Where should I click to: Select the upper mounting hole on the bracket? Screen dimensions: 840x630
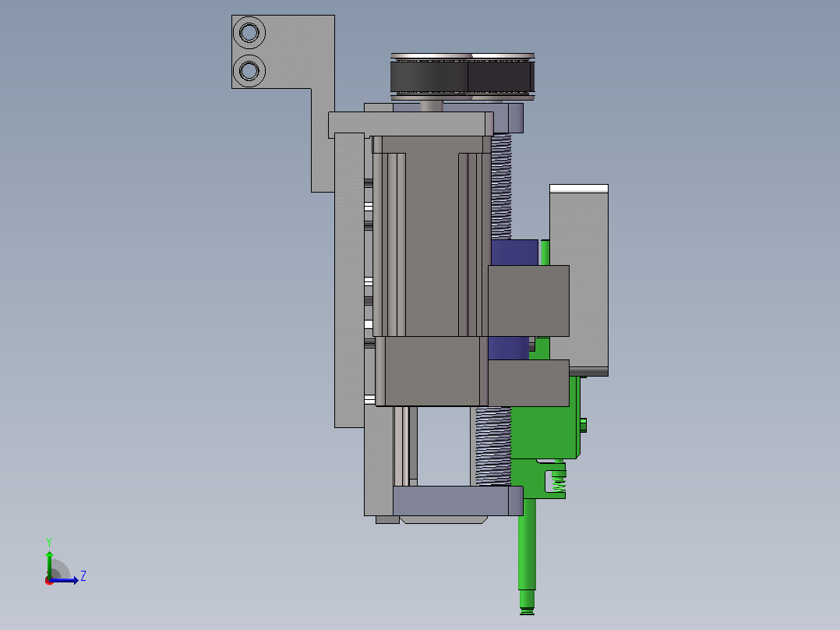pyautogui.click(x=249, y=33)
